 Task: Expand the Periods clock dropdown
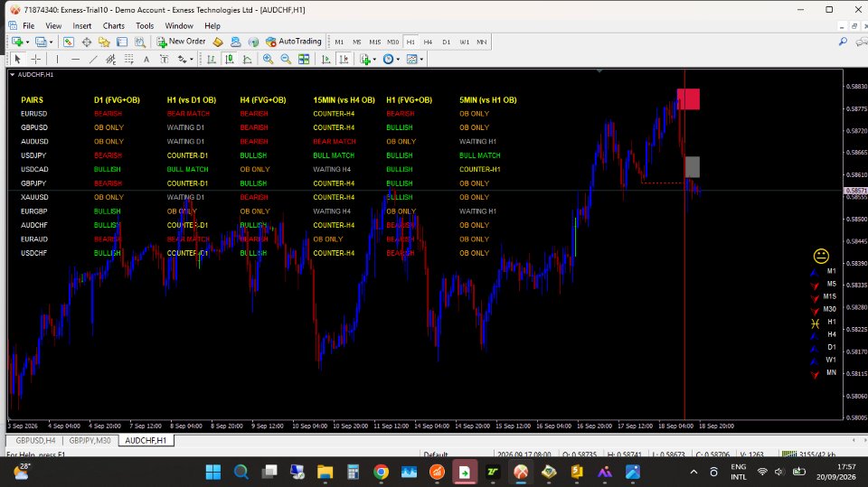[398, 60]
